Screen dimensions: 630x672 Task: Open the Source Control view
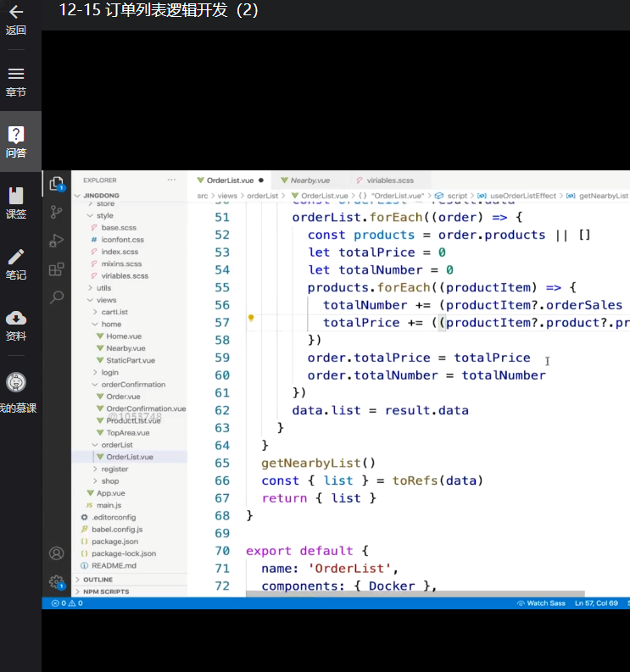pos(57,212)
